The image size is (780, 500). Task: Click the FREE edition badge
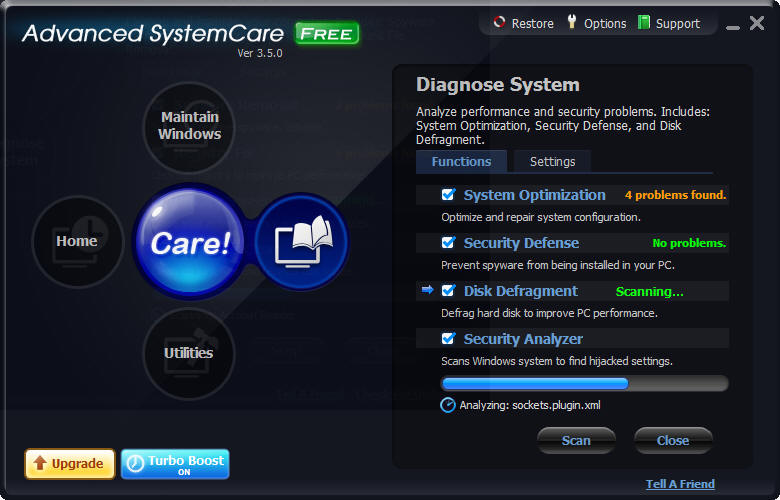tap(327, 33)
